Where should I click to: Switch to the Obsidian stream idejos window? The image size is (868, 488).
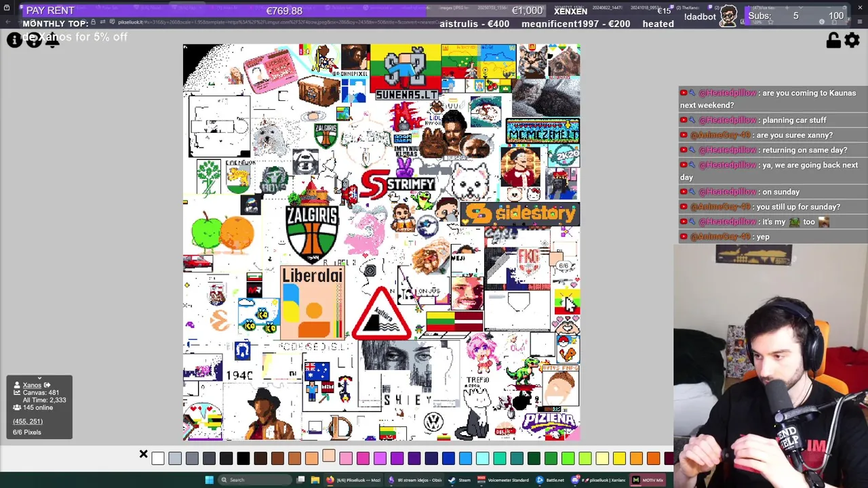(x=414, y=480)
